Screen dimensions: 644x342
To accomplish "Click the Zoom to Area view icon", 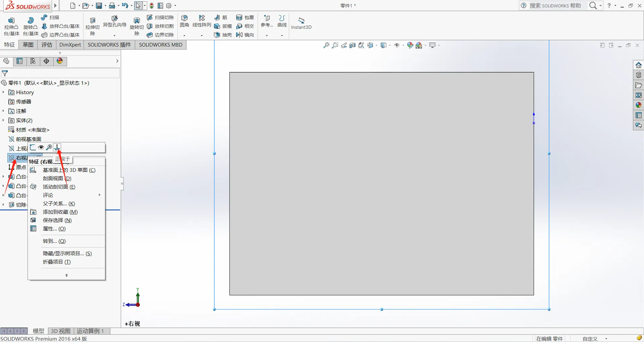I will [335, 45].
